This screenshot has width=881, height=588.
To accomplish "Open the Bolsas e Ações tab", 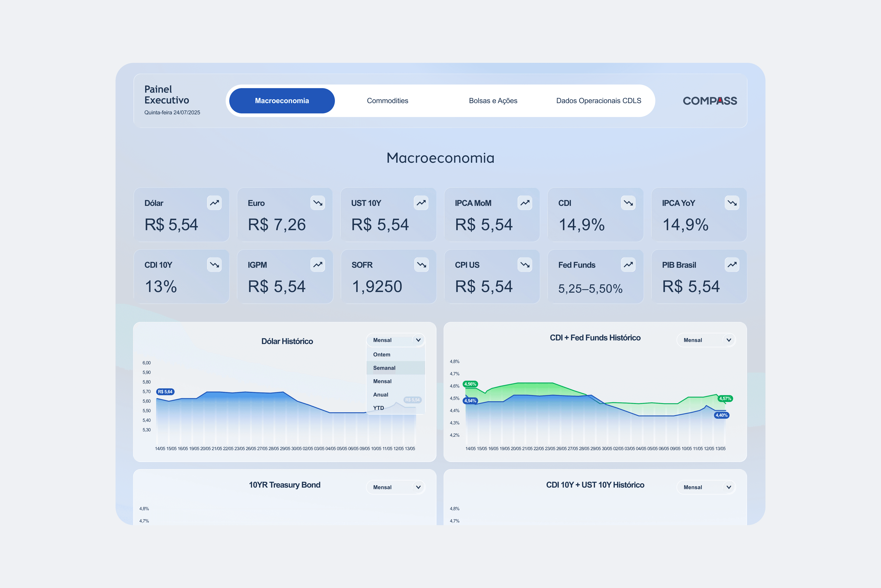I will [x=493, y=101].
